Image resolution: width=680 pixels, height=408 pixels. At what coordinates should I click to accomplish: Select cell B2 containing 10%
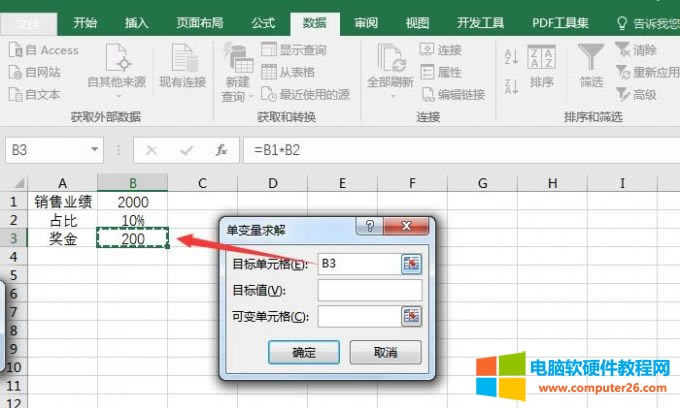pyautogui.click(x=132, y=220)
